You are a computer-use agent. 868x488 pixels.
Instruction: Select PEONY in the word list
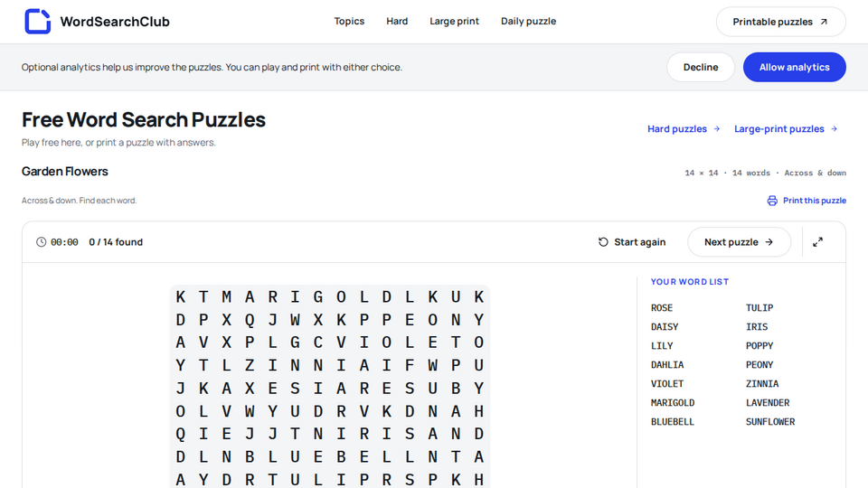point(759,364)
